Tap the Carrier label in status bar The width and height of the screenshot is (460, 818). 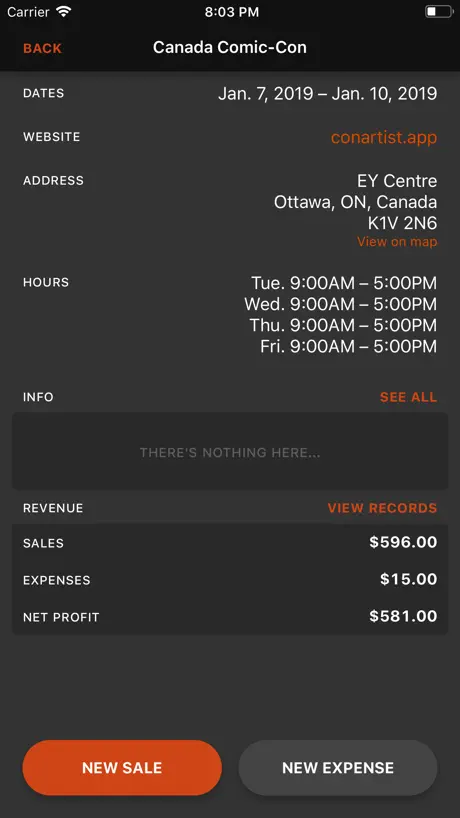[x=29, y=12]
